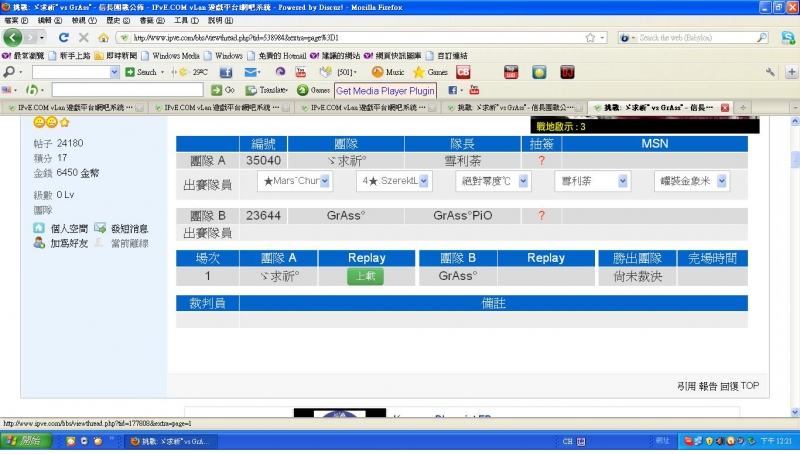
Task: Click the Firefox taskbar window button
Action: coord(171,441)
